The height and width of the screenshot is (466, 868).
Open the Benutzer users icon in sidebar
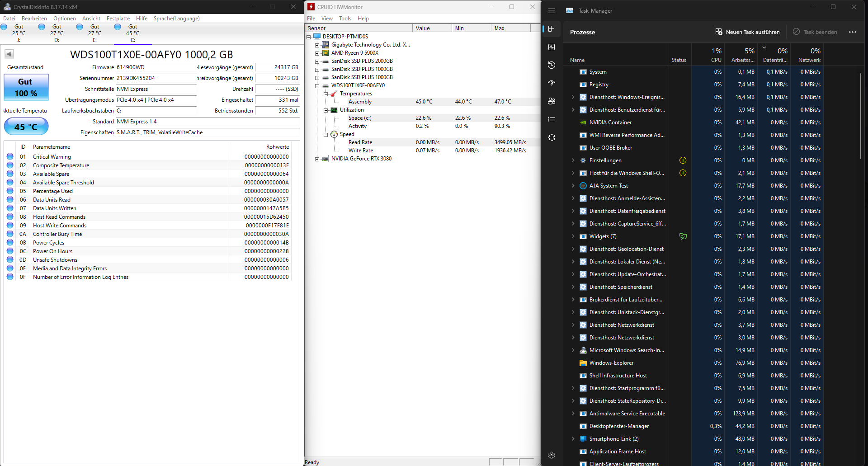552,101
